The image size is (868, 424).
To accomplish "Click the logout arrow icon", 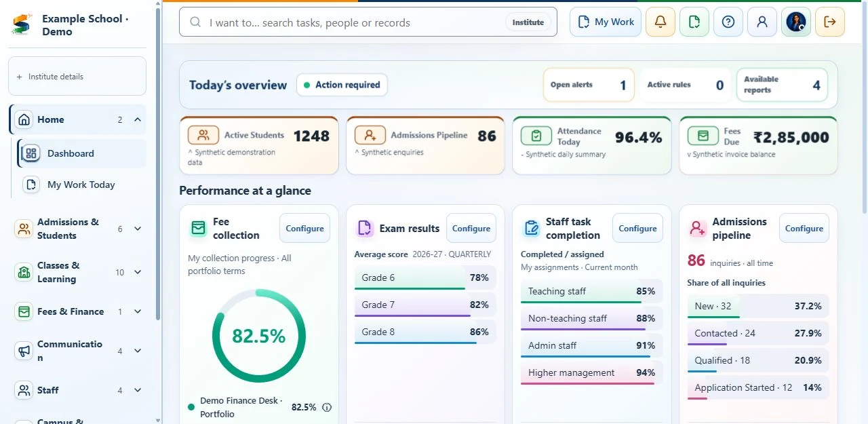I will coord(829,22).
